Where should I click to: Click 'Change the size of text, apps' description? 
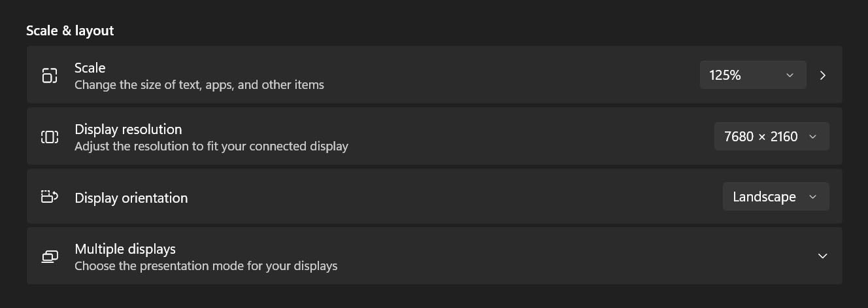(x=199, y=85)
